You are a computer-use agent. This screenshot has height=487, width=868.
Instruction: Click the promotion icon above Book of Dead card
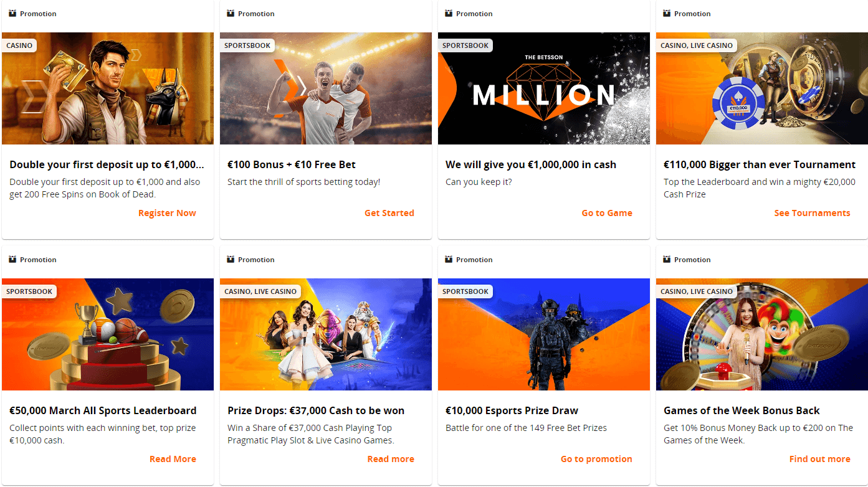click(12, 14)
